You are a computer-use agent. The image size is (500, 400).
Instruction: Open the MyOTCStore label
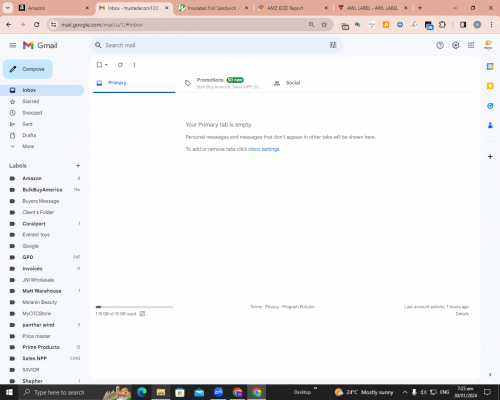[42, 314]
